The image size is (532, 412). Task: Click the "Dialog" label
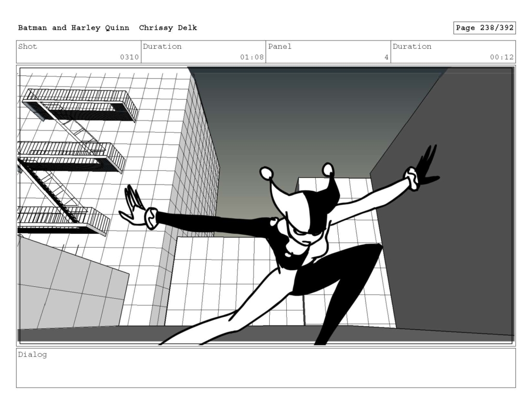(32, 355)
